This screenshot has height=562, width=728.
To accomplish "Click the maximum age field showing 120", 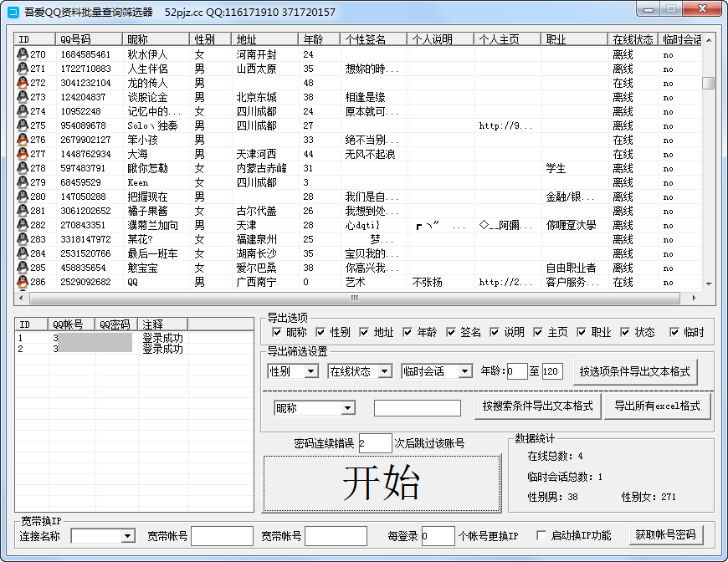I will 552,371.
